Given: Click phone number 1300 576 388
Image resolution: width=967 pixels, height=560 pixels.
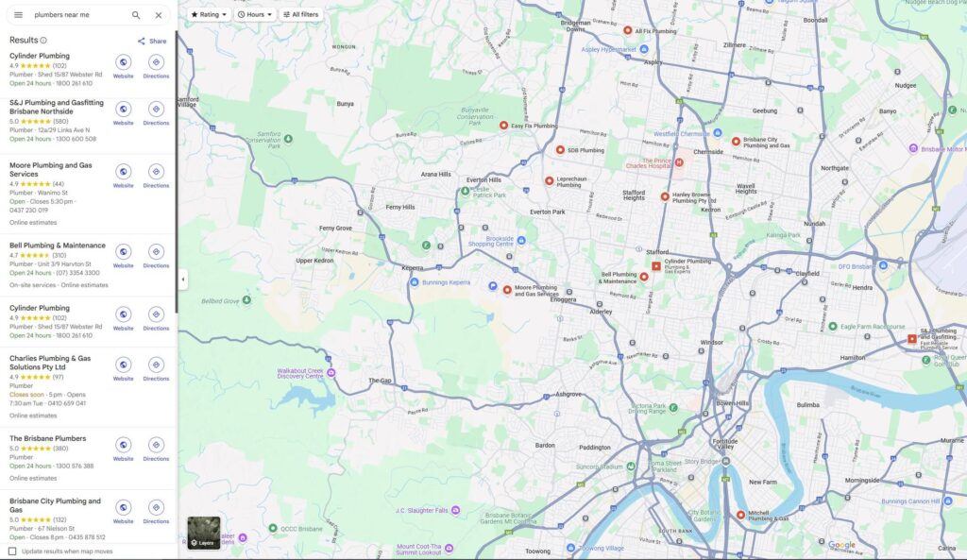Looking at the screenshot, I should coord(75,467).
